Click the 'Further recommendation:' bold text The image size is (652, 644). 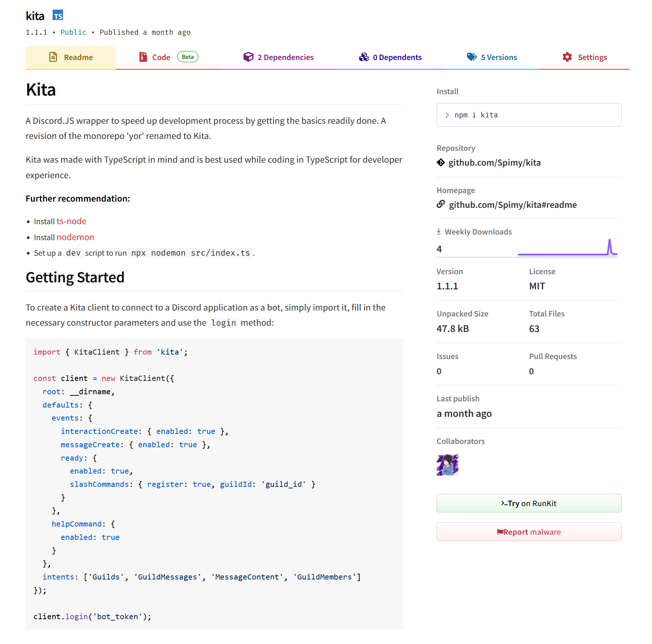tap(78, 199)
